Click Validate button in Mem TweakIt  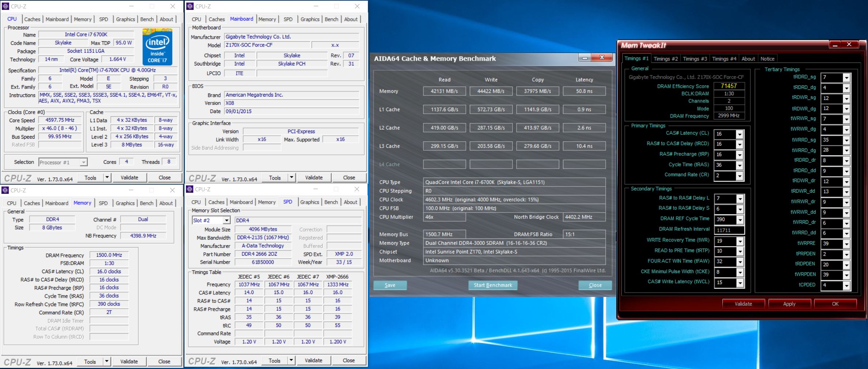click(743, 304)
